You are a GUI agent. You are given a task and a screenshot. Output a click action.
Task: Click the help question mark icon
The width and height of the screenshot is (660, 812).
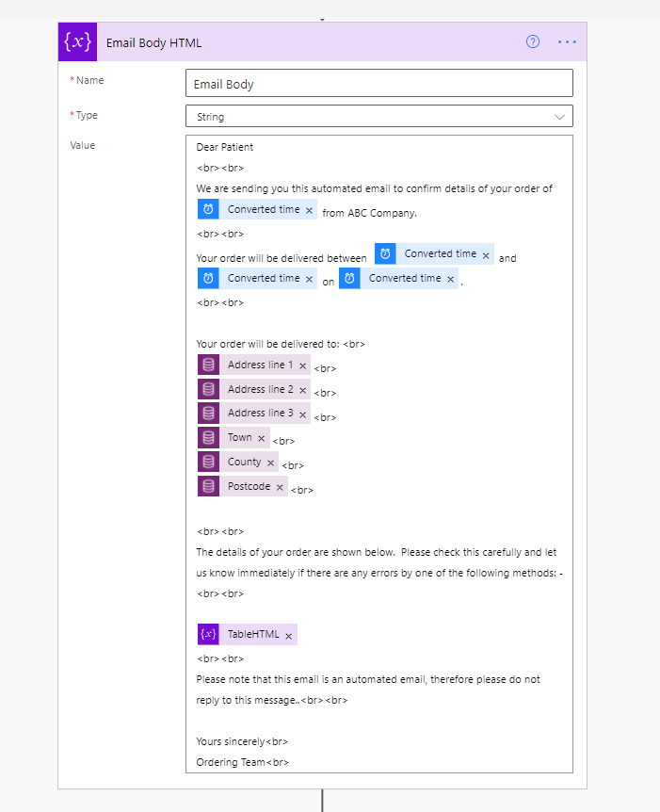click(x=533, y=41)
